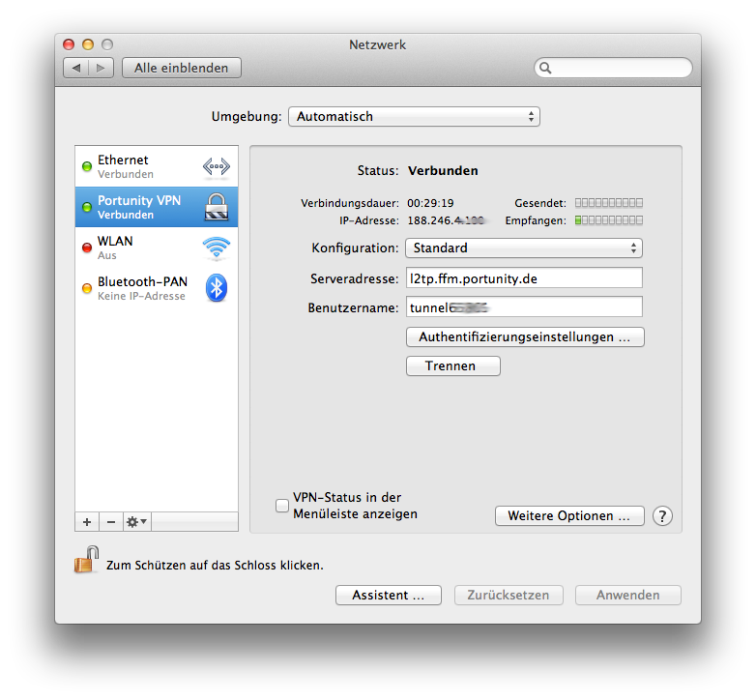Click the minus icon to remove service
The image size is (756, 700).
[x=110, y=522]
